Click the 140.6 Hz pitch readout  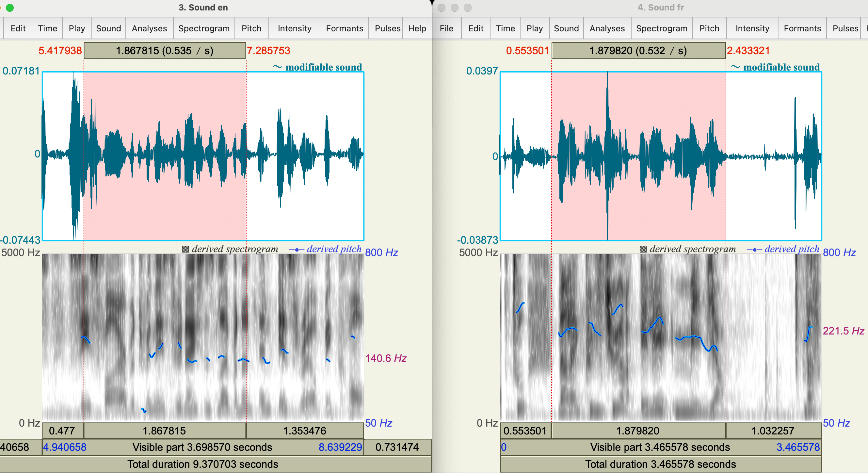pyautogui.click(x=386, y=358)
